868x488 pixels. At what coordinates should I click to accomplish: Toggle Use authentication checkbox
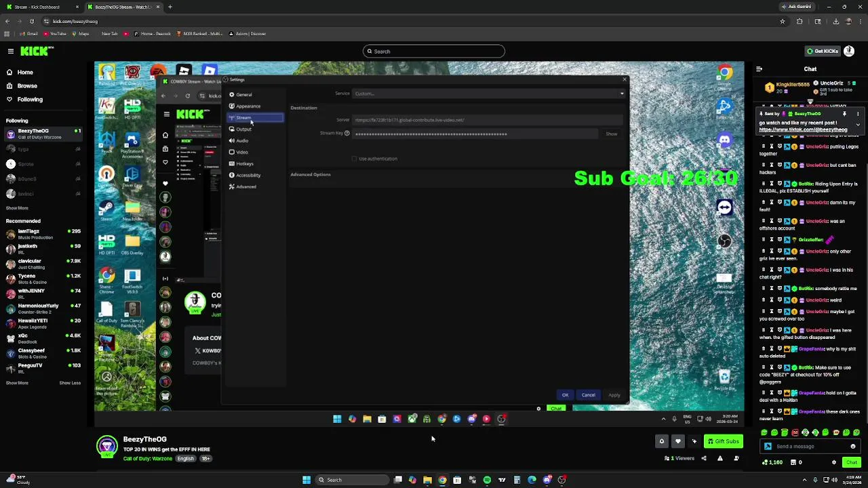pyautogui.click(x=354, y=159)
